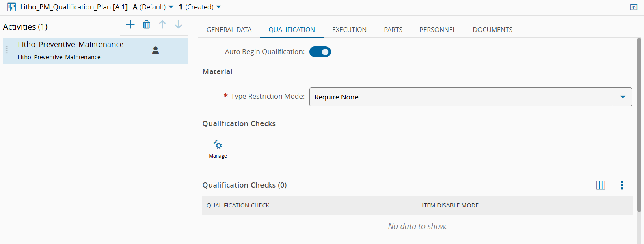Open the Type Restriction Mode dropdown
644x244 pixels.
click(x=470, y=97)
